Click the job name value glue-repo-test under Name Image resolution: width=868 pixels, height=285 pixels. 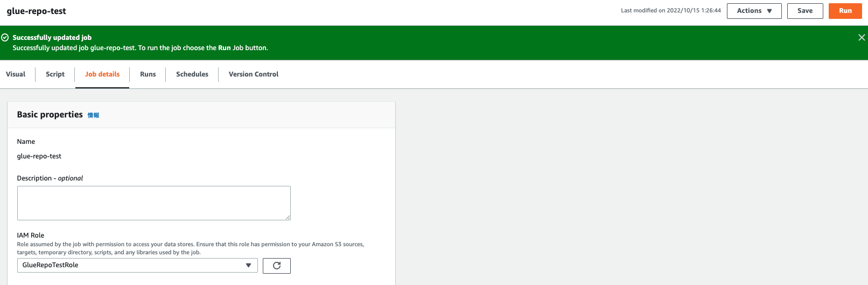tap(39, 156)
